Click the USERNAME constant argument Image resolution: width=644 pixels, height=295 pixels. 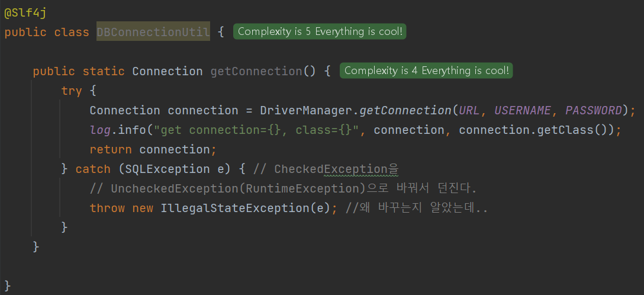coord(523,110)
